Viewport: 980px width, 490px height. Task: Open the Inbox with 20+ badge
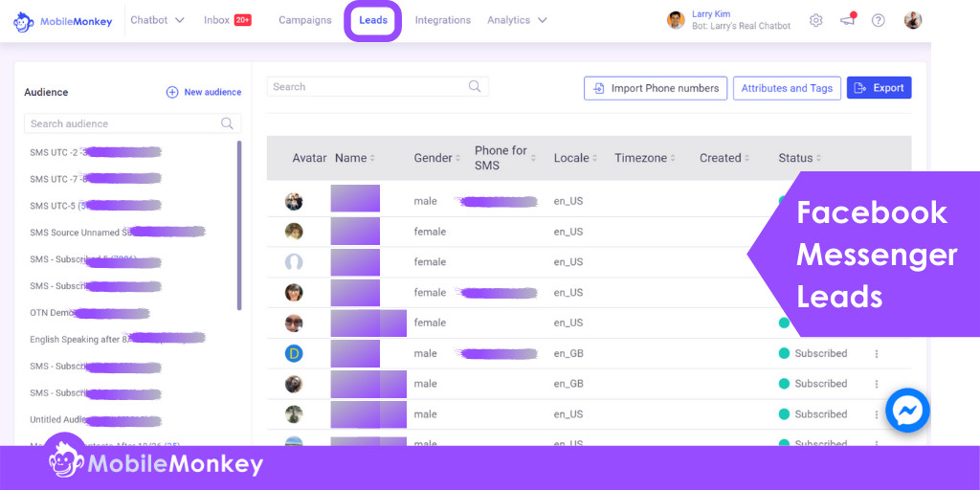pos(228,20)
